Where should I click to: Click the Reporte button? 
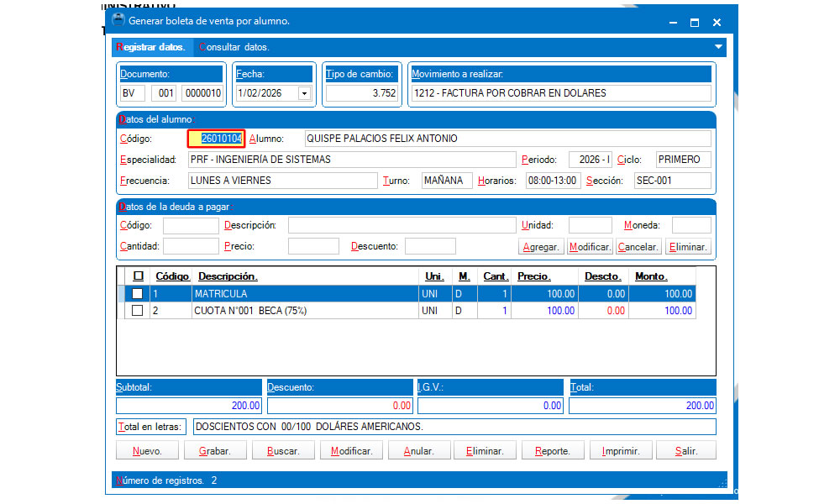pos(553,450)
